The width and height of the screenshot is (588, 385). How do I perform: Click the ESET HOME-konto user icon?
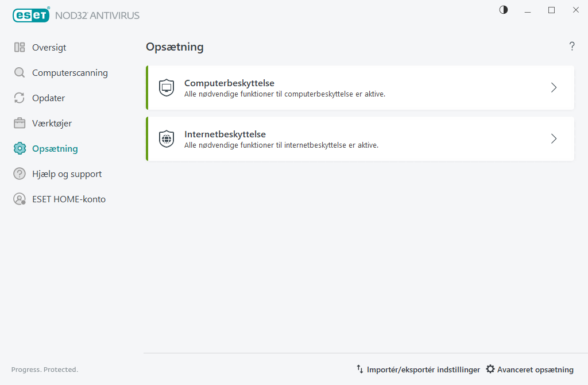click(x=20, y=199)
